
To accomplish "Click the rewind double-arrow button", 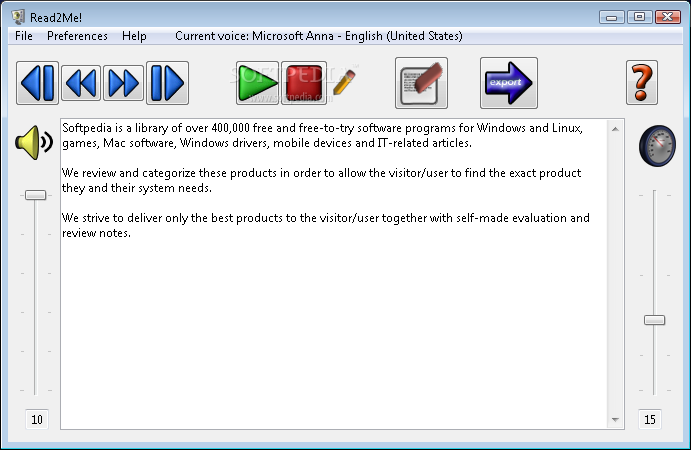I will 81,83.
